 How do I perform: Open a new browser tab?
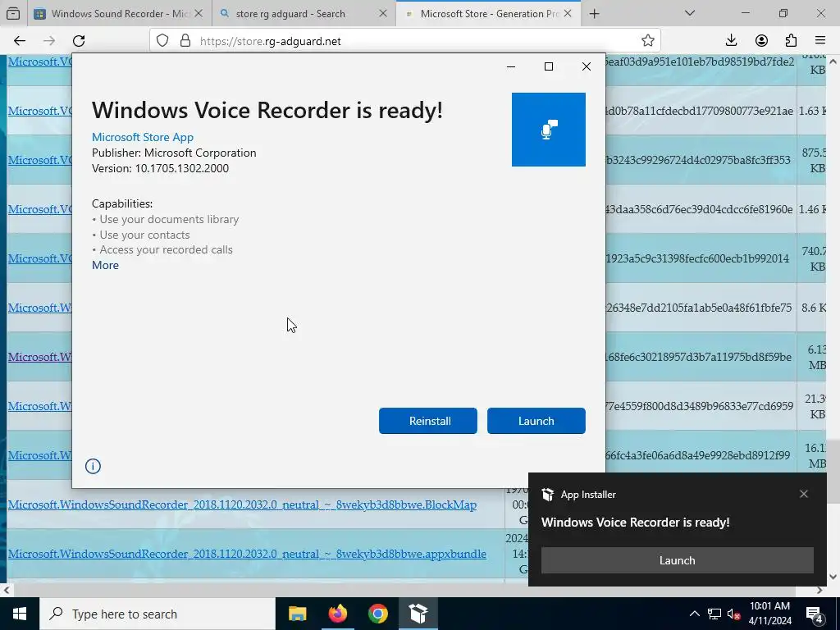pos(594,13)
